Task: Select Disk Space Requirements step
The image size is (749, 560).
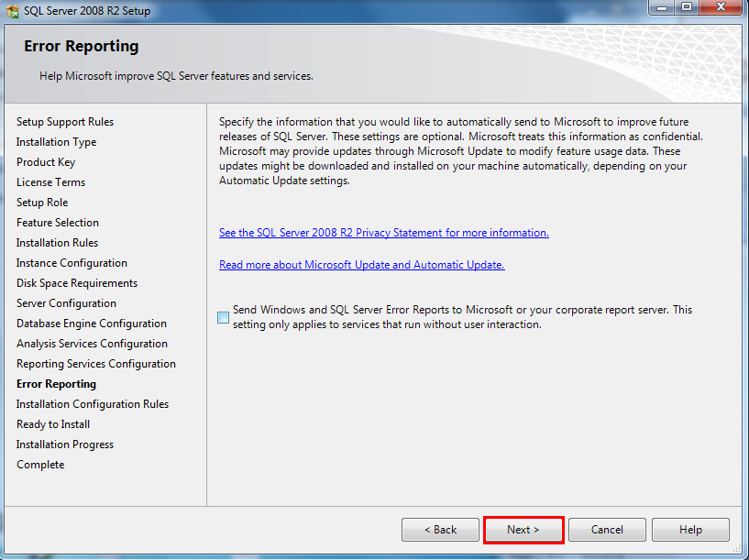Action: click(77, 283)
